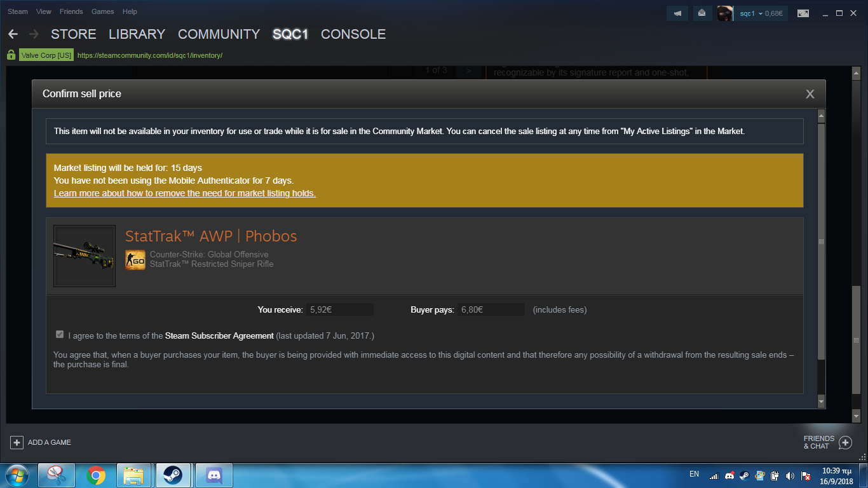Click the AWP Phobos item thumbnail
This screenshot has height=488, width=868.
(85, 256)
